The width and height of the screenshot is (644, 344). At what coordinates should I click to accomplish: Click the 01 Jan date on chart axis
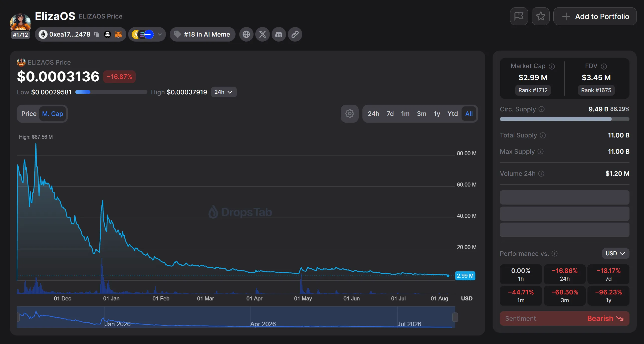click(x=111, y=298)
